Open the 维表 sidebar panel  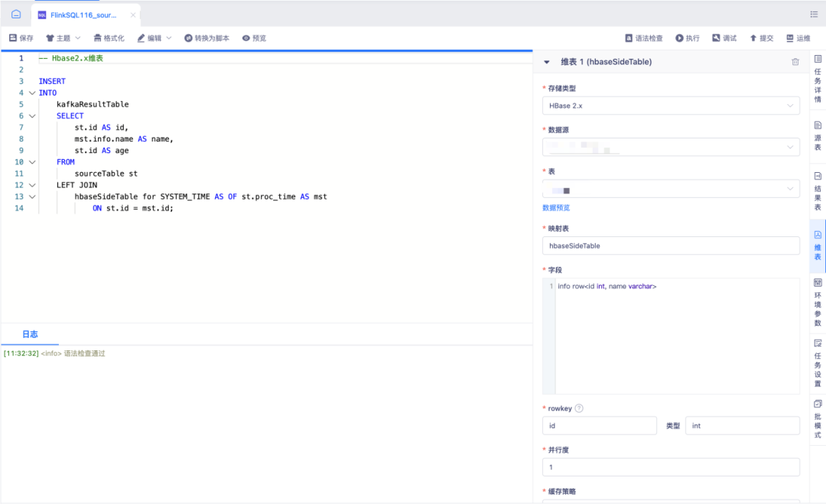[x=818, y=246]
